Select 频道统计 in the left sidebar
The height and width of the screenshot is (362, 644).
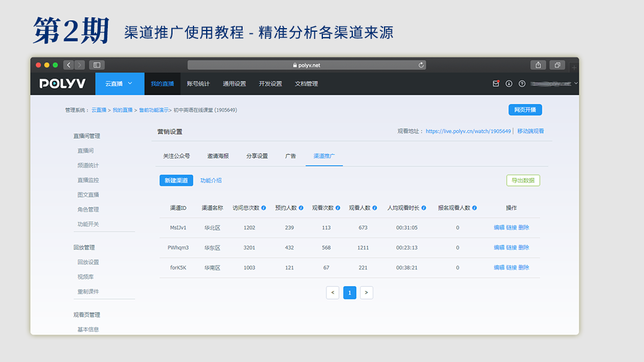[x=88, y=165]
